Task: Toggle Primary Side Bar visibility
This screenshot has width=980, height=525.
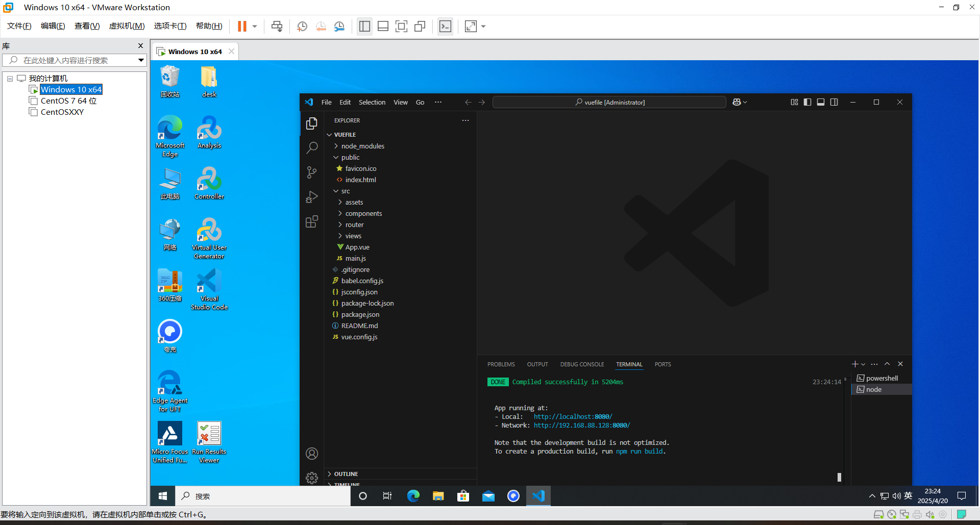Action: [x=807, y=102]
